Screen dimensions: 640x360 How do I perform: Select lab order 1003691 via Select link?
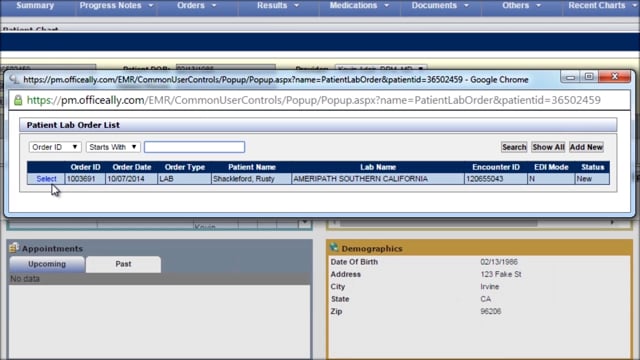[x=46, y=179]
